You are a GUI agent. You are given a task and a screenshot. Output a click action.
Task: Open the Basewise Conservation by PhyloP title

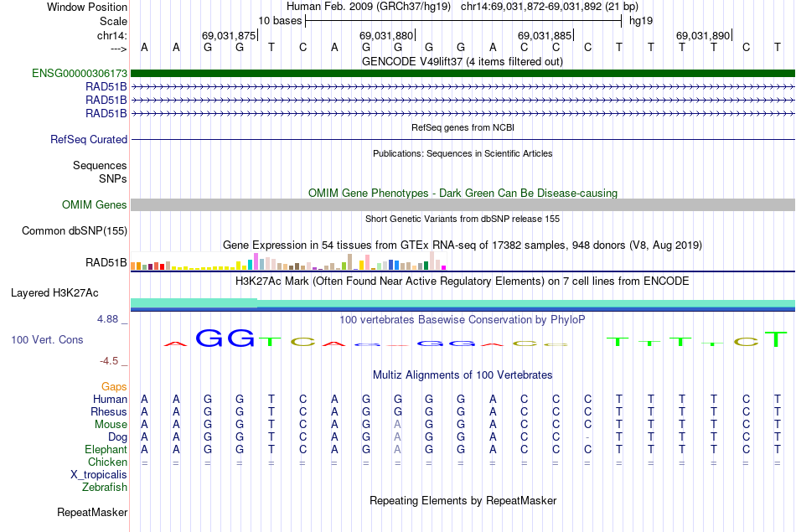pyautogui.click(x=463, y=319)
